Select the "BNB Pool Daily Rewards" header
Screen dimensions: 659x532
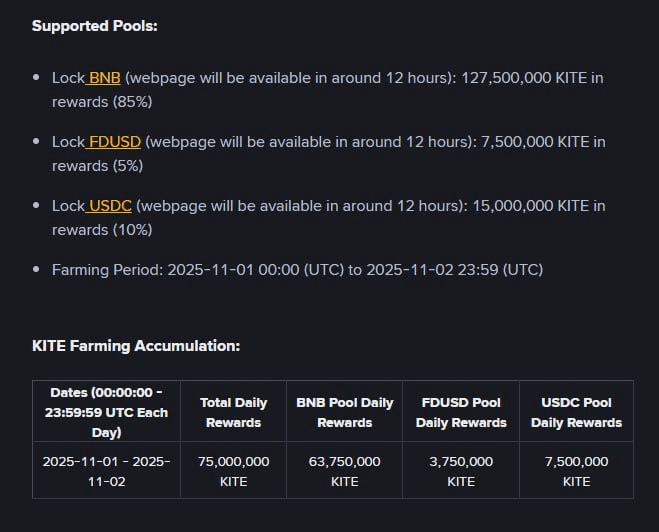point(344,412)
